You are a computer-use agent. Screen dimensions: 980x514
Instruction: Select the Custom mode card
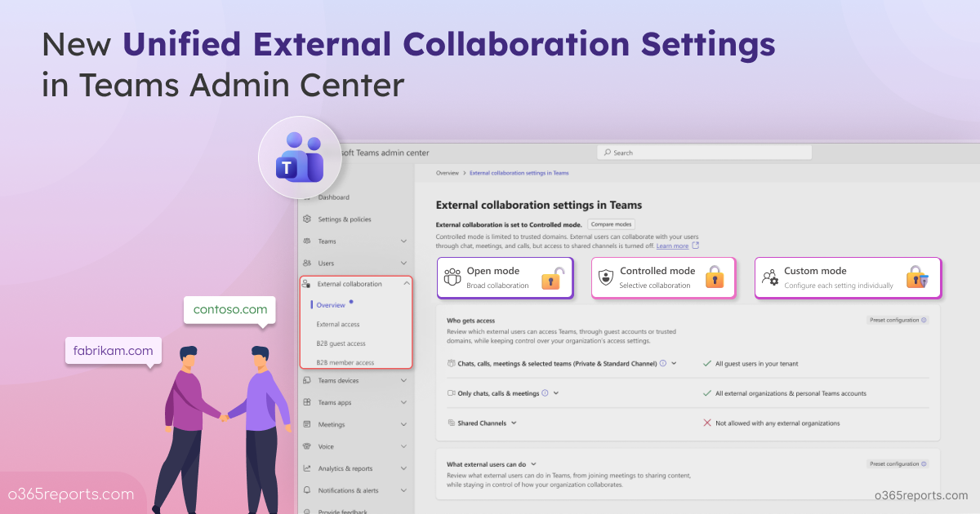[x=847, y=277]
